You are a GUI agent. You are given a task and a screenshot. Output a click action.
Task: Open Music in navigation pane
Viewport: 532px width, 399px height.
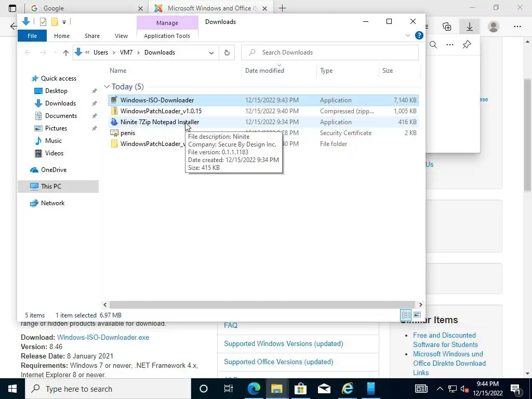(54, 141)
